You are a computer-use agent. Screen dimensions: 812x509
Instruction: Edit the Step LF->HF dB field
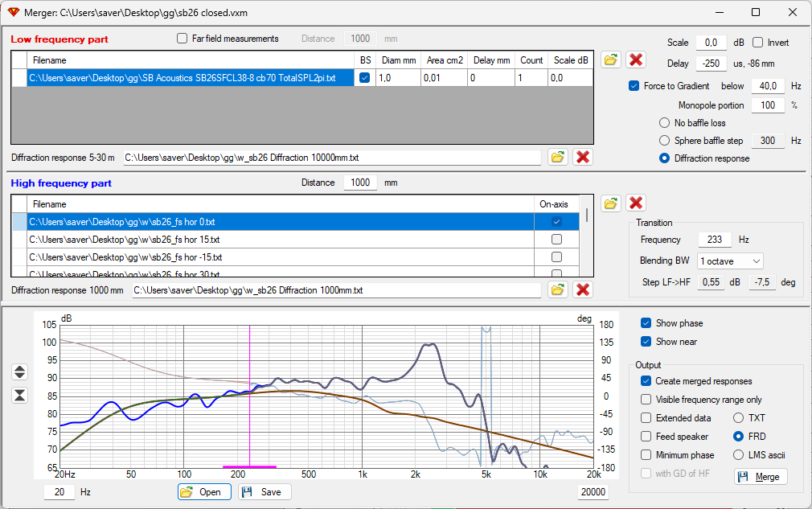[x=711, y=282]
